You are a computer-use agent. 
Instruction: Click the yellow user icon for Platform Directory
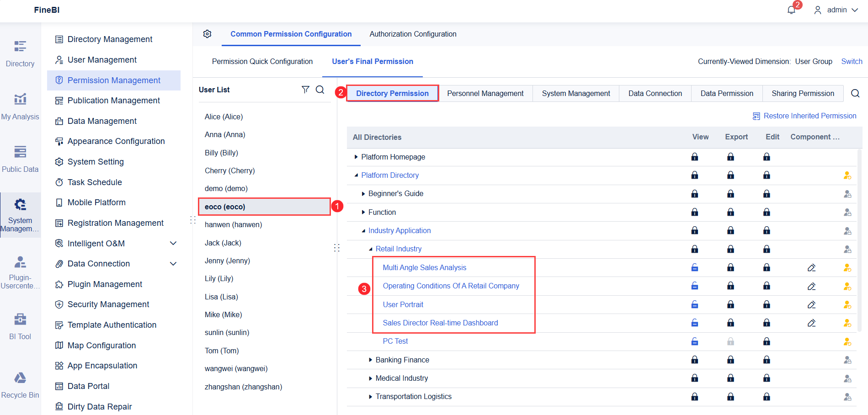847,176
